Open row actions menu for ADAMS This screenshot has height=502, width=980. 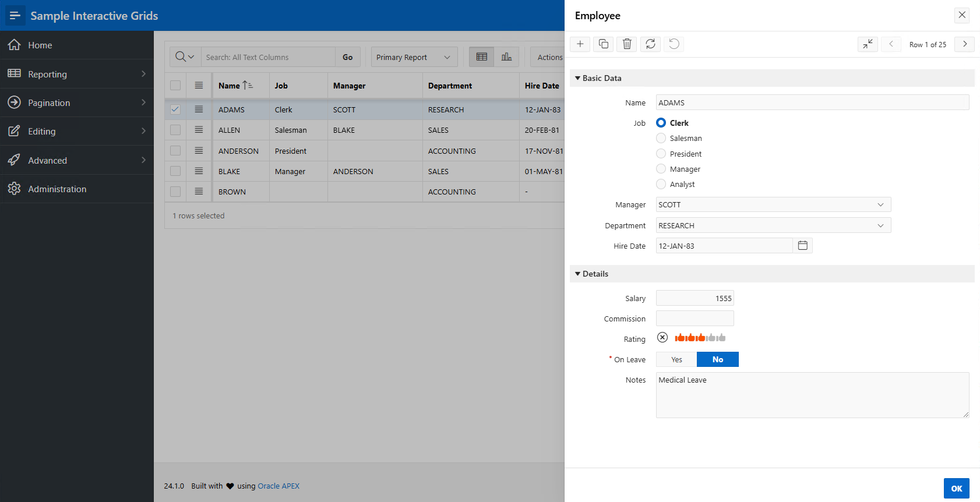pos(199,109)
